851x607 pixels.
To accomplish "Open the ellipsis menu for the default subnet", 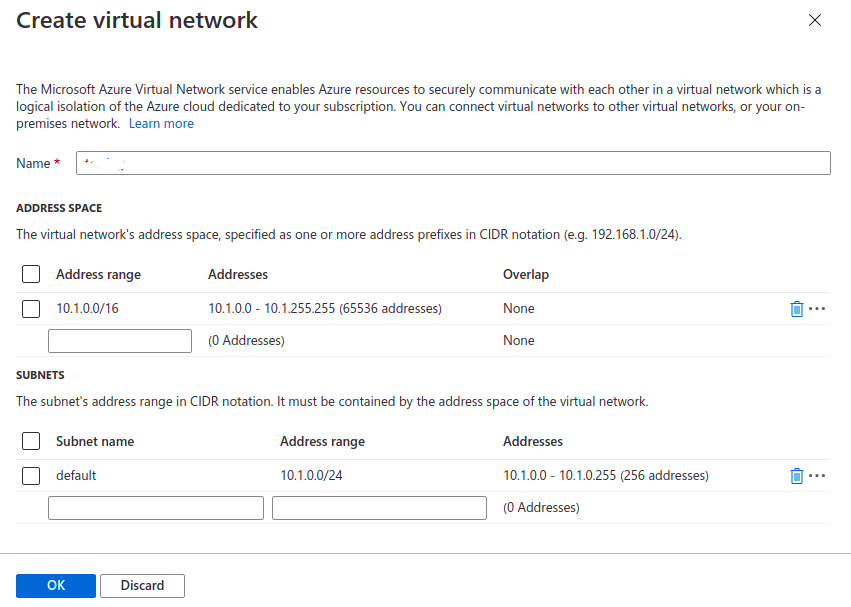I will (x=819, y=475).
